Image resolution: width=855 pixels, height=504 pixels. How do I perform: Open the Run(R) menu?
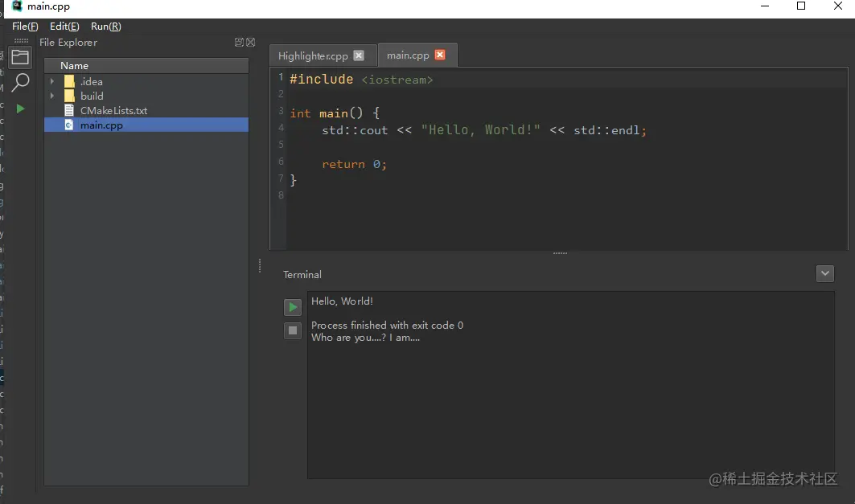(x=106, y=27)
